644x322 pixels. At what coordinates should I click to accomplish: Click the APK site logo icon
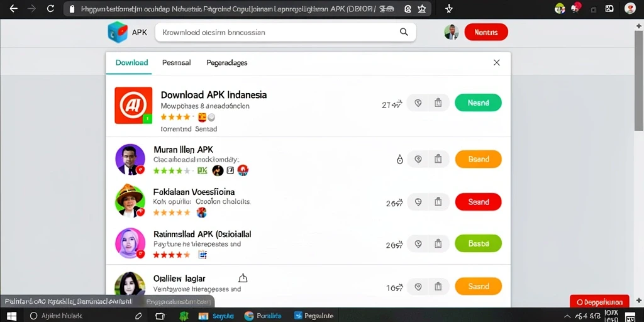click(118, 32)
